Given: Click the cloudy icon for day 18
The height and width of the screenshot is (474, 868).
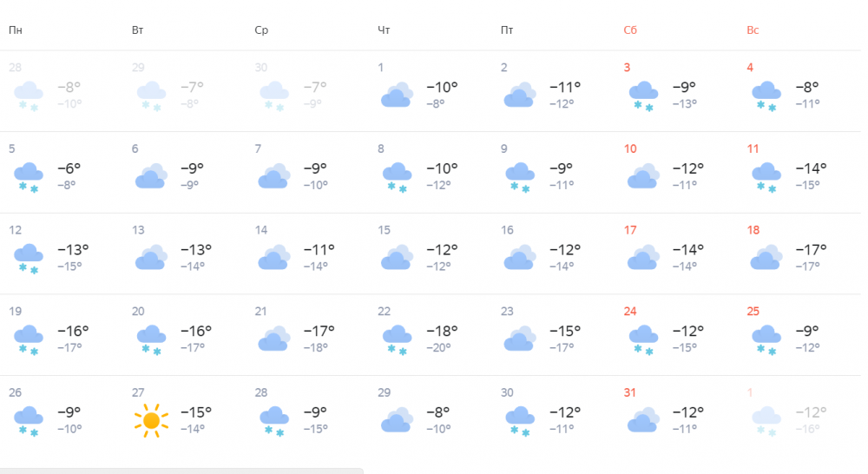Looking at the screenshot, I should point(766,258).
